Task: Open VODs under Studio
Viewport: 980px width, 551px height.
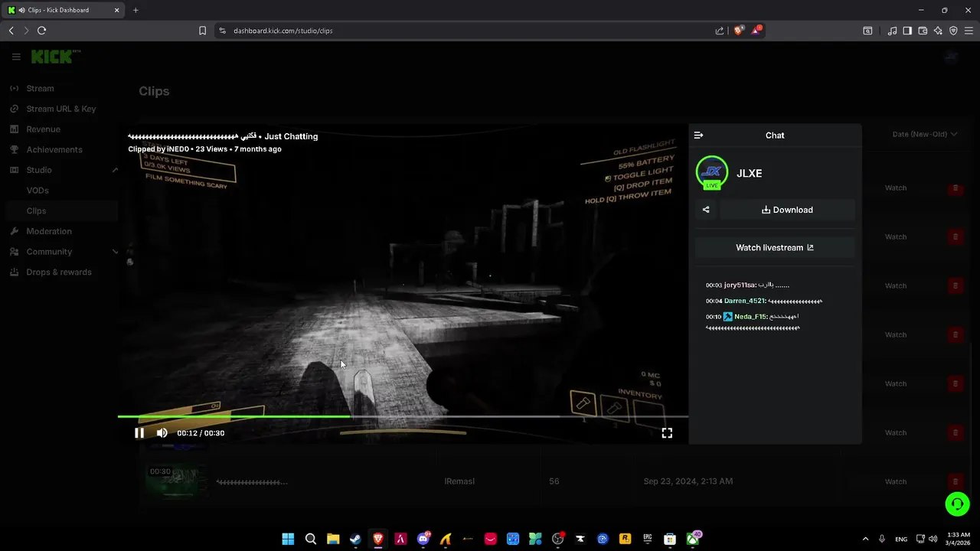Action: tap(38, 191)
